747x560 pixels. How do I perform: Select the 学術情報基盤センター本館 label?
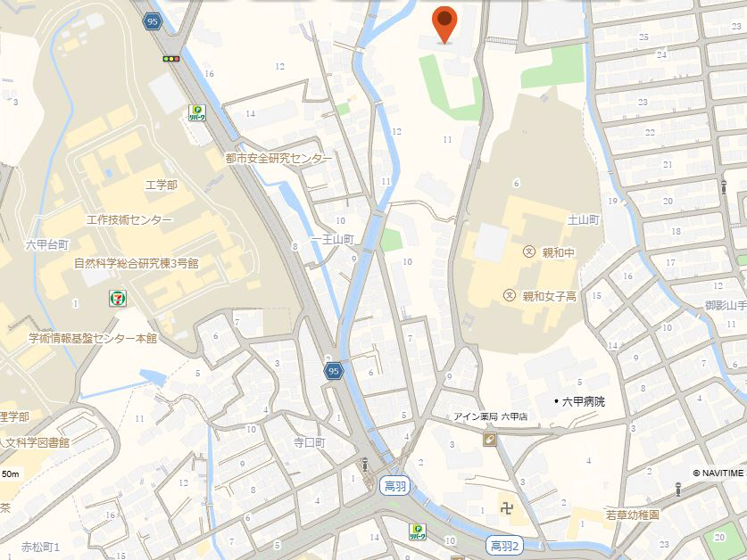(x=93, y=338)
